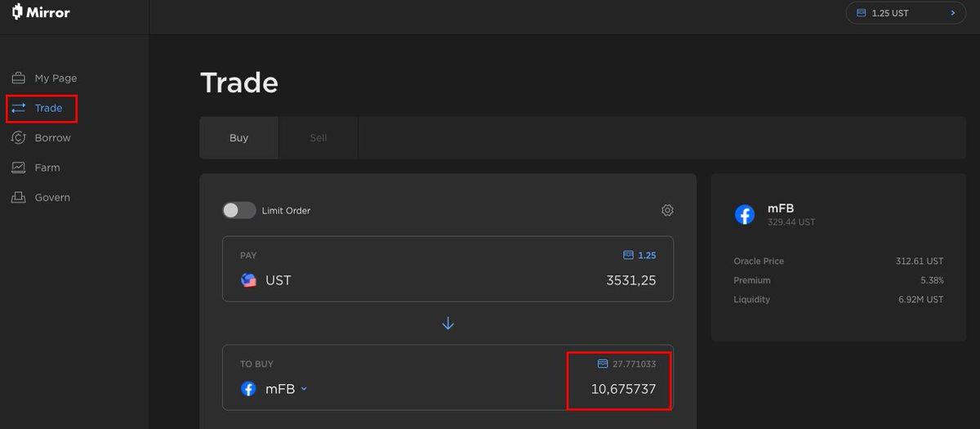Click the swap direction down arrow
This screenshot has height=429, width=980.
click(x=448, y=324)
